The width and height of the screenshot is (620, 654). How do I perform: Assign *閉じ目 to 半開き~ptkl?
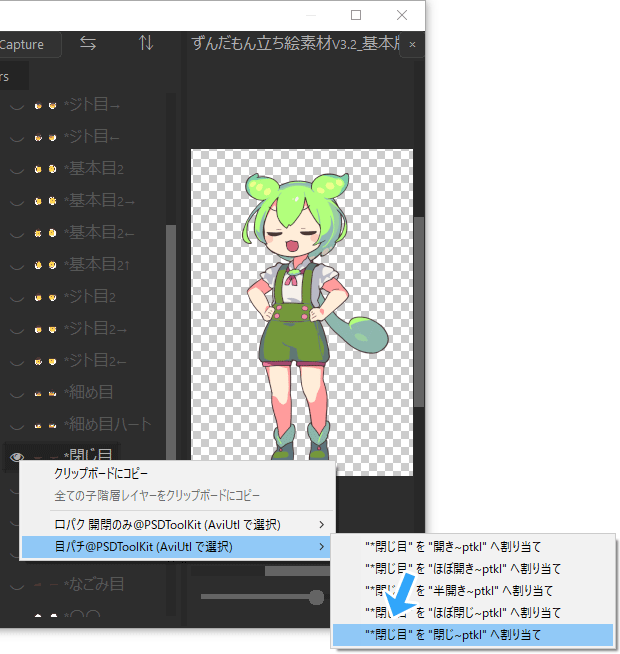(x=473, y=591)
